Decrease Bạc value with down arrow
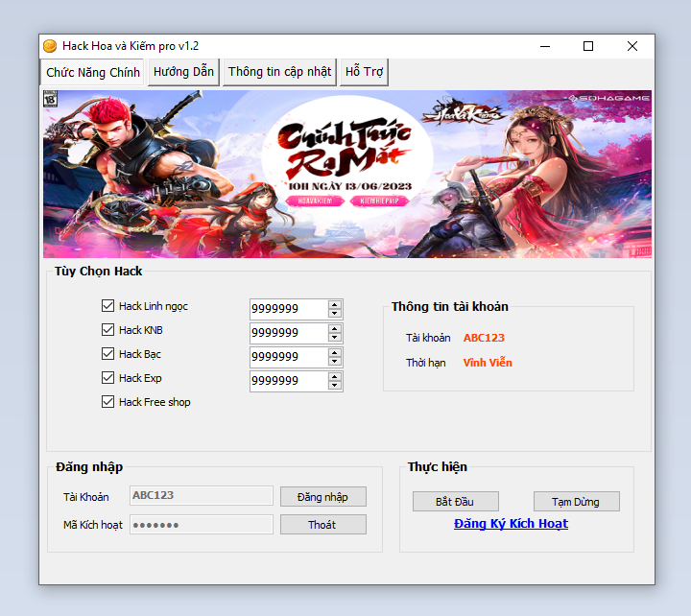Screen dimensions: 691x616 point(334,361)
